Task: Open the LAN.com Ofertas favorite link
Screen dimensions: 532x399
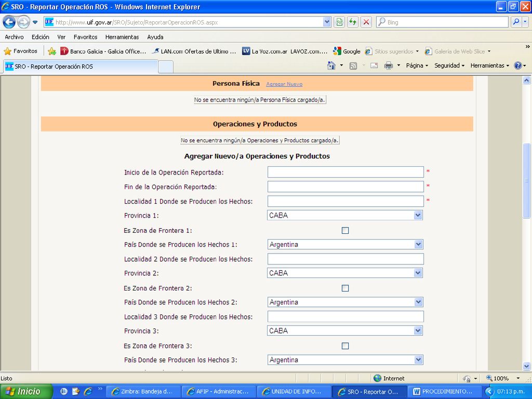Action: (x=194, y=51)
